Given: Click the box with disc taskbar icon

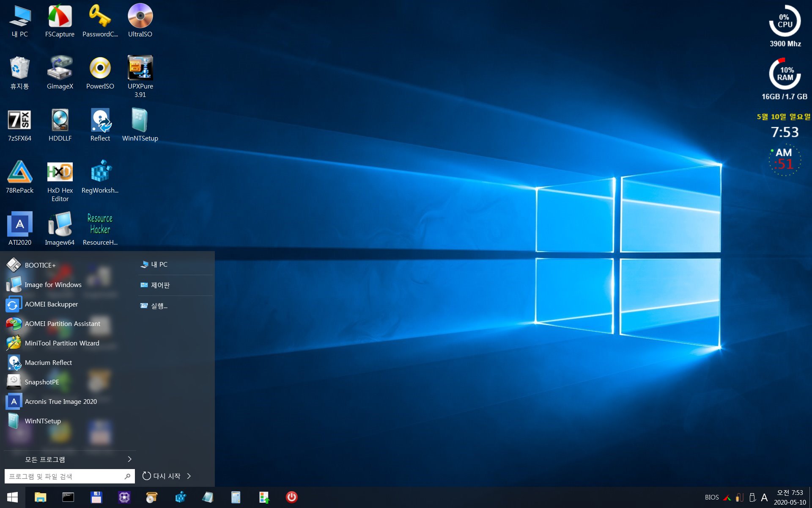Looking at the screenshot, I should pos(152,497).
